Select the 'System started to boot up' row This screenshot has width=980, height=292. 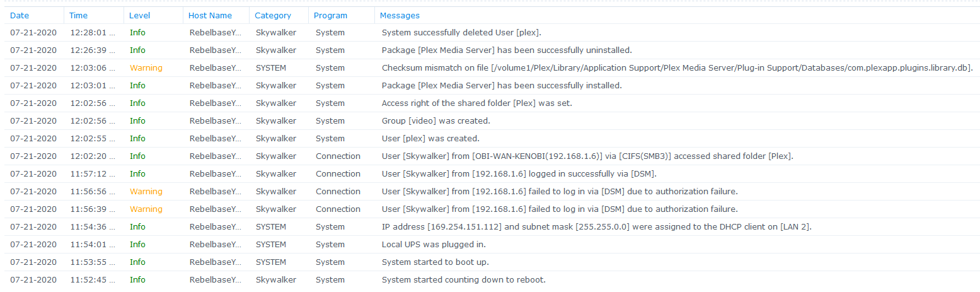(x=492, y=262)
